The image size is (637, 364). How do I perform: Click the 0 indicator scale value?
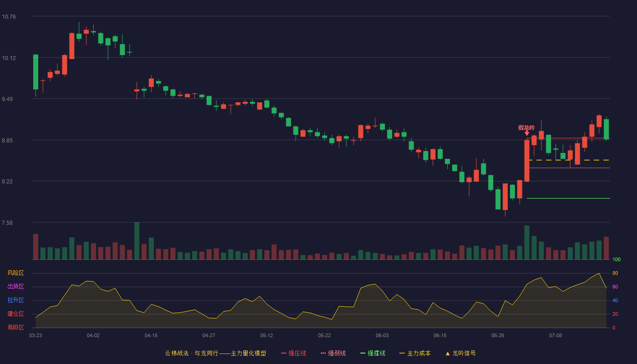tap(614, 328)
